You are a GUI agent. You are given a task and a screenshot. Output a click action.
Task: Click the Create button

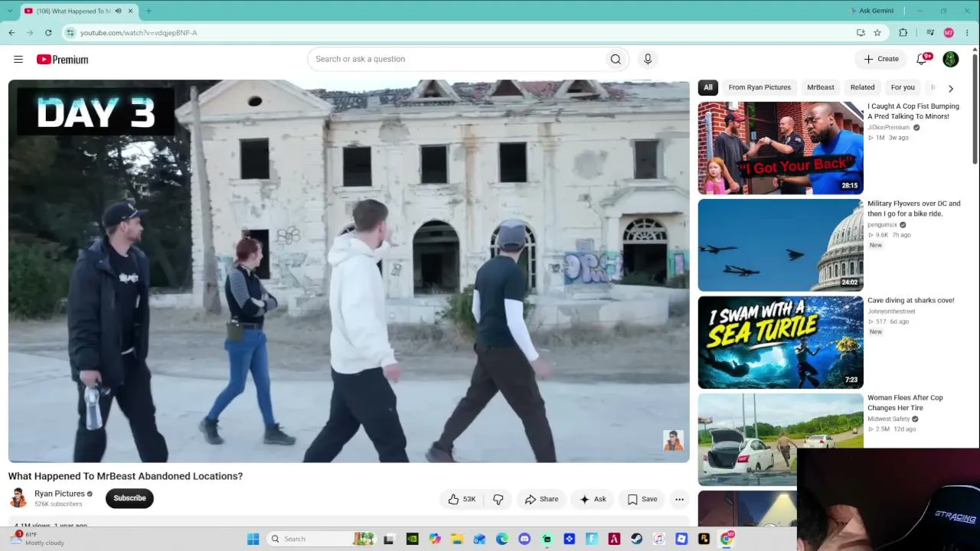pyautogui.click(x=881, y=59)
